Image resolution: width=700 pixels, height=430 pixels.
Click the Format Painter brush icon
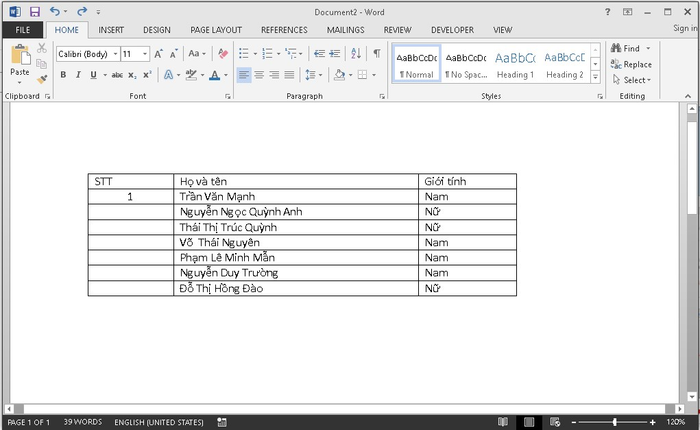(42, 79)
